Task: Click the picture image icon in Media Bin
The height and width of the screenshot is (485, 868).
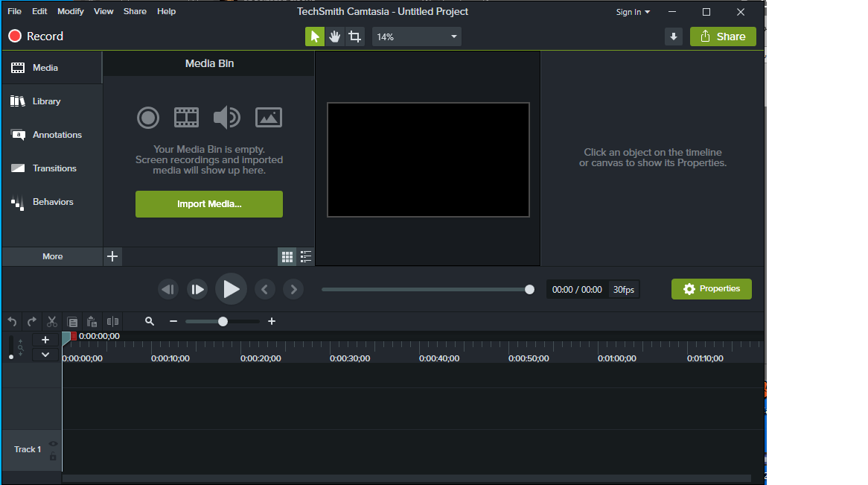Action: tap(269, 118)
